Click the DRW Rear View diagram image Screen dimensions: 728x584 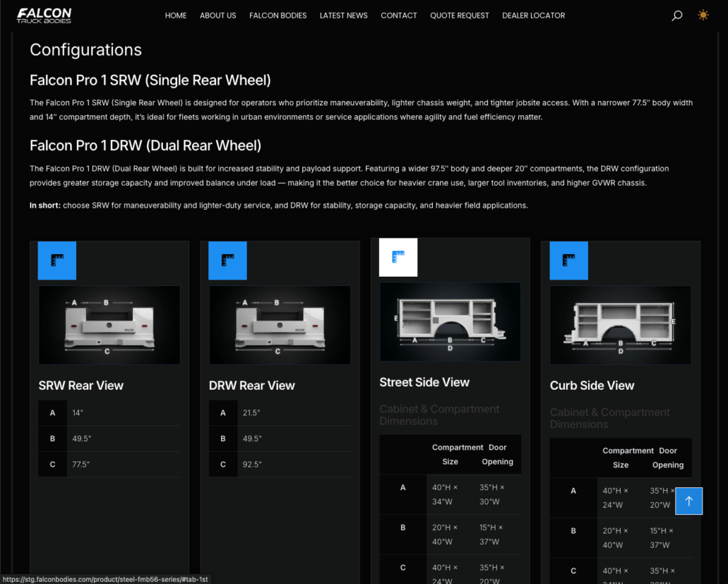click(x=279, y=324)
